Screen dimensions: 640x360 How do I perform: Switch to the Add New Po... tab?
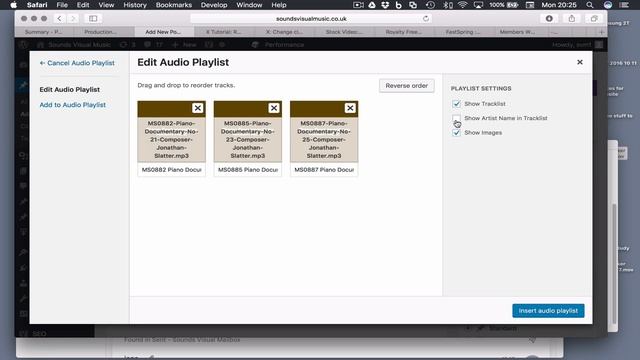click(163, 32)
